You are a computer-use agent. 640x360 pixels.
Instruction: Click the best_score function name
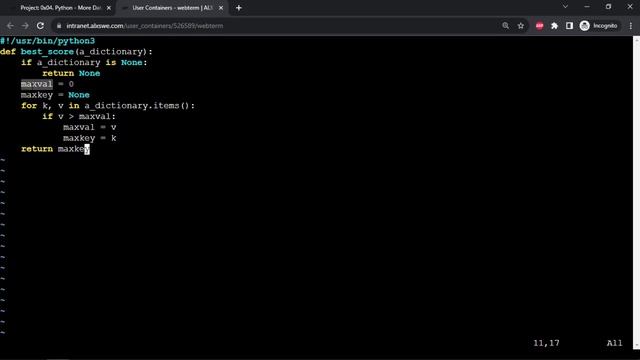[x=47, y=52]
